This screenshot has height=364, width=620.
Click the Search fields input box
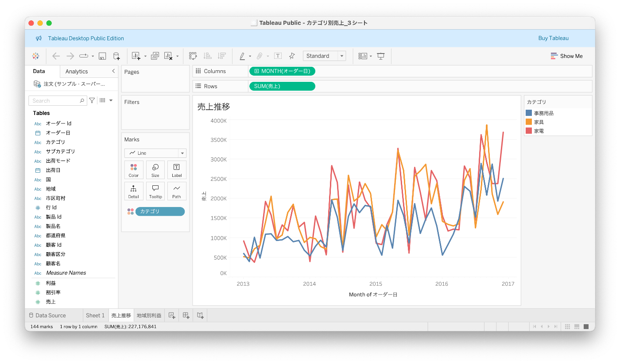click(58, 101)
